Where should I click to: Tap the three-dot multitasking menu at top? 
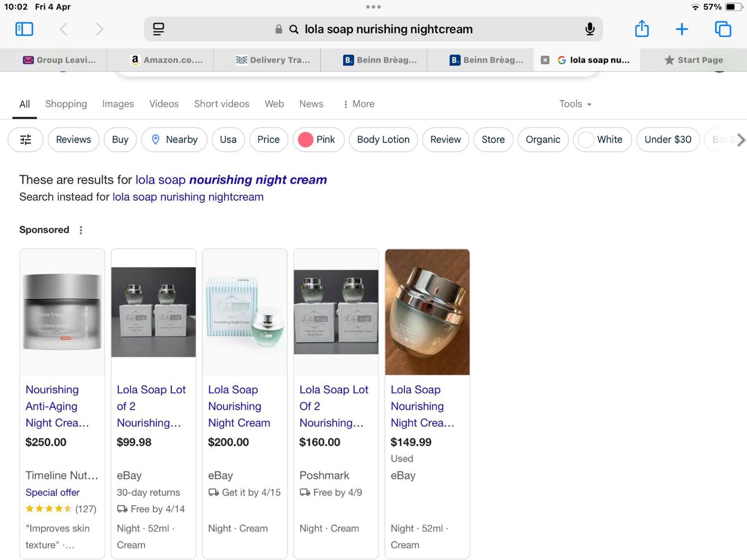coord(373,7)
